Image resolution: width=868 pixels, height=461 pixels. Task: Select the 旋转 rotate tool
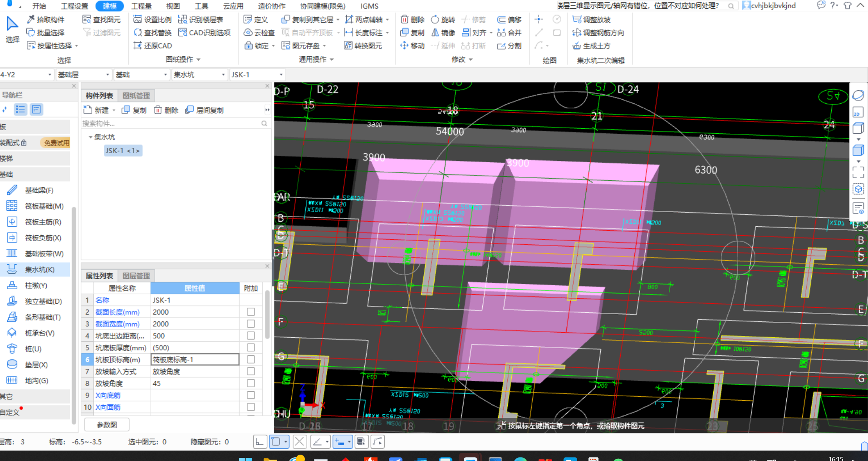(x=443, y=19)
